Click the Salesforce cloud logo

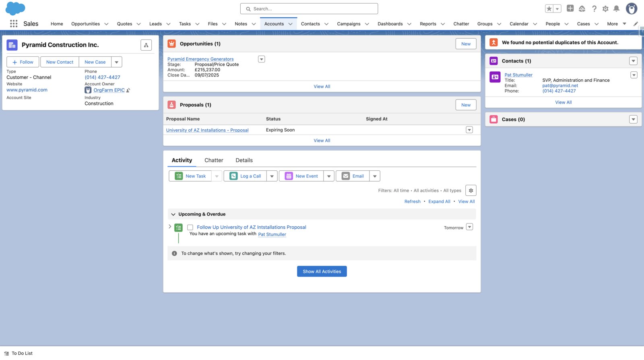pyautogui.click(x=15, y=8)
